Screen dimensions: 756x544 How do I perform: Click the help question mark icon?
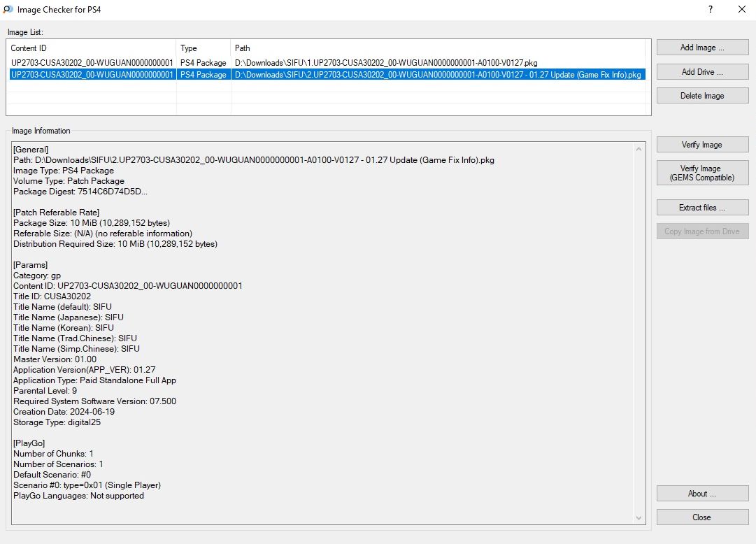(711, 9)
